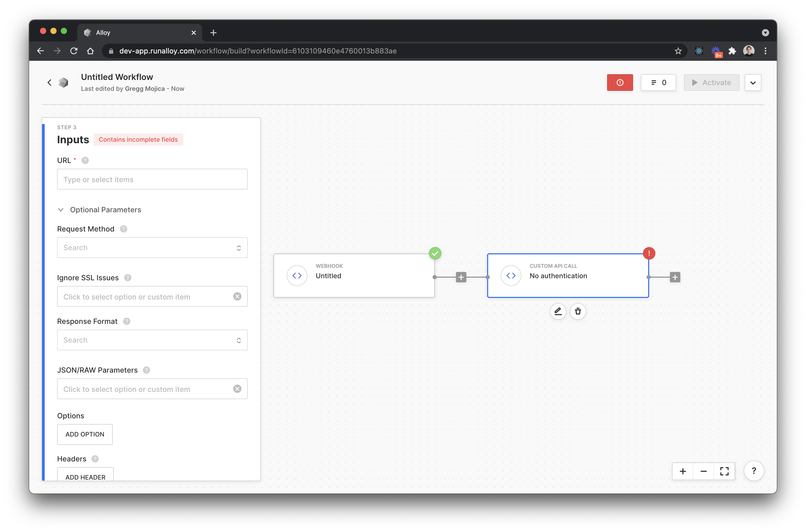Clear the JSON/RAW Parameters field

(x=237, y=389)
